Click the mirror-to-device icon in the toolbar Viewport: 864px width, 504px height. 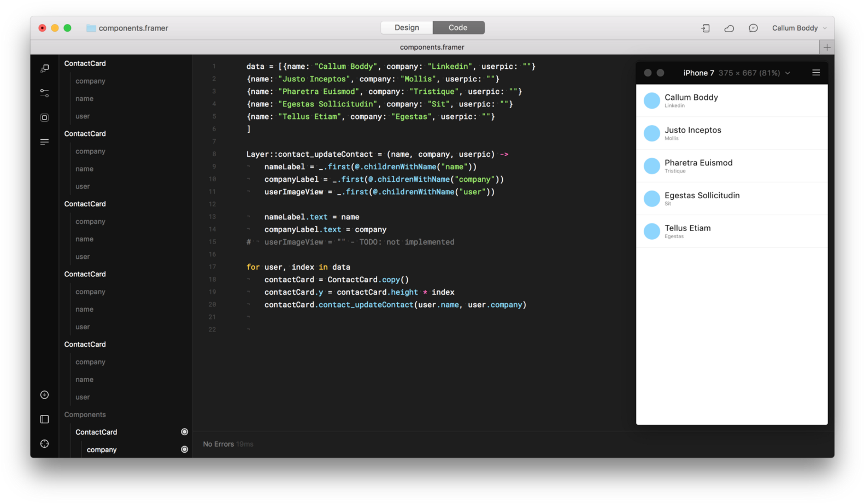click(706, 28)
